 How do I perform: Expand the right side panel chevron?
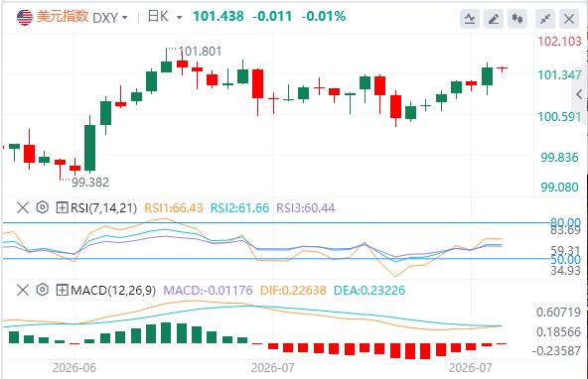coord(579,94)
